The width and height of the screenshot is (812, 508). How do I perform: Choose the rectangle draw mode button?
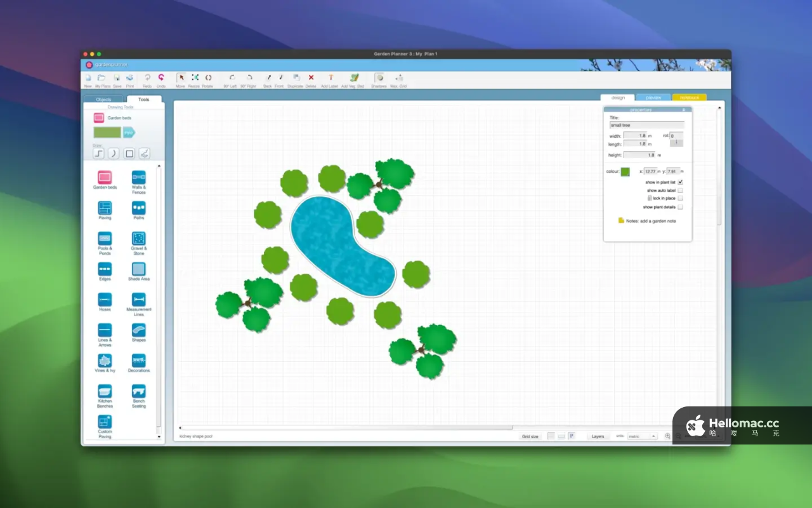click(129, 154)
